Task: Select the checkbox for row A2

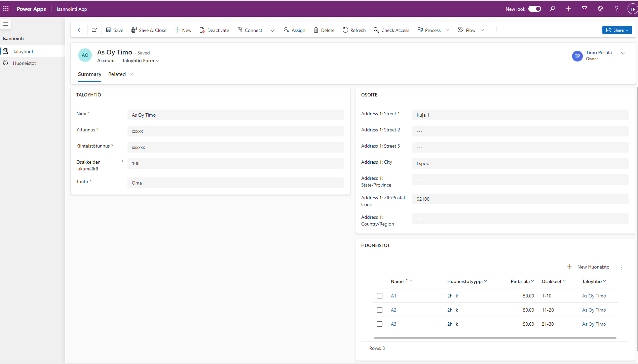Action: (380, 310)
